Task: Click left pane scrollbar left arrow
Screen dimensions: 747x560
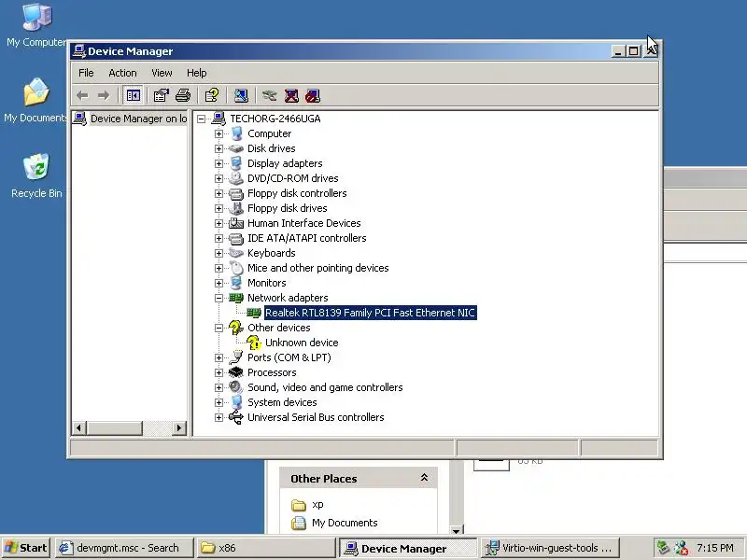Action: coord(79,427)
